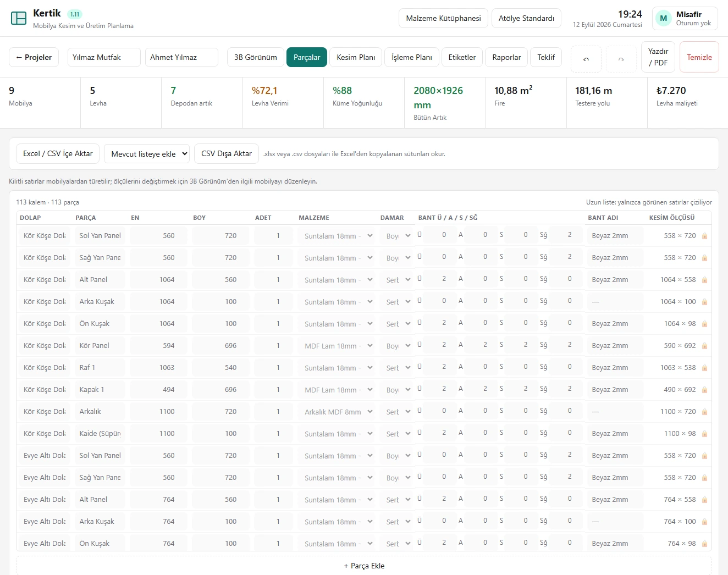
Task: Click lock icon on 764 × 558 row
Action: click(x=704, y=500)
